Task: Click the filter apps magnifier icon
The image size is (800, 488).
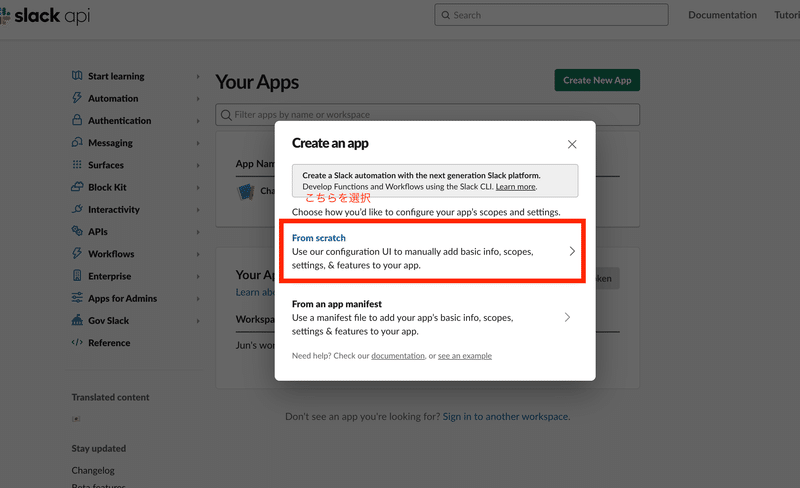Action: [226, 115]
